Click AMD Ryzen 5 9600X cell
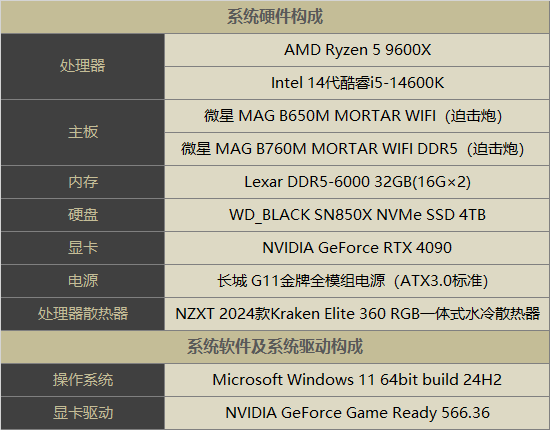550x430 pixels. coord(357,50)
